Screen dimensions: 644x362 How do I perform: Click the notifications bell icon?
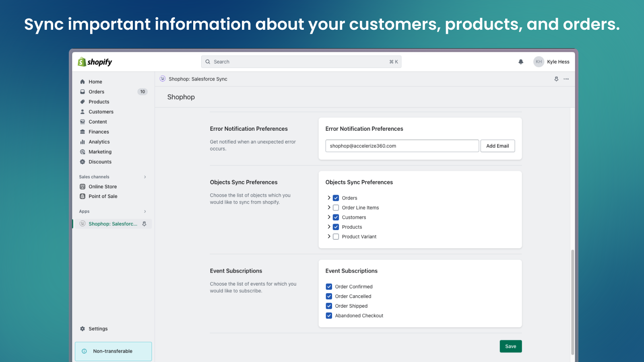click(521, 62)
